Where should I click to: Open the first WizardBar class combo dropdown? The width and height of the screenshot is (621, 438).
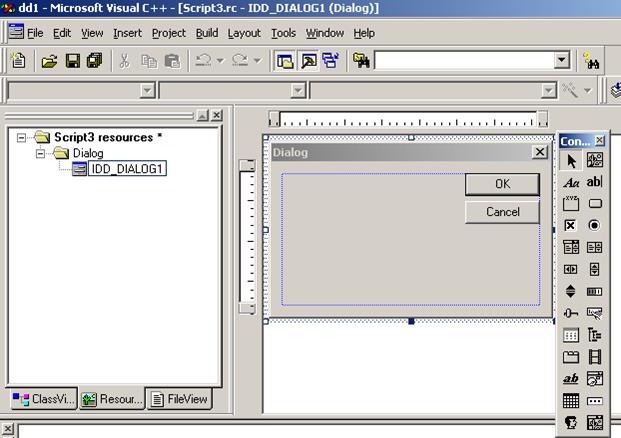(147, 91)
